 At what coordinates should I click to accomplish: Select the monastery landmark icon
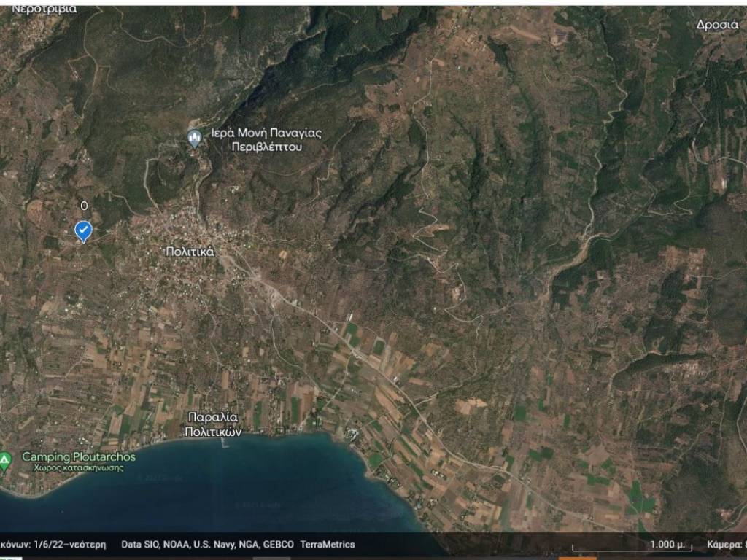(195, 138)
